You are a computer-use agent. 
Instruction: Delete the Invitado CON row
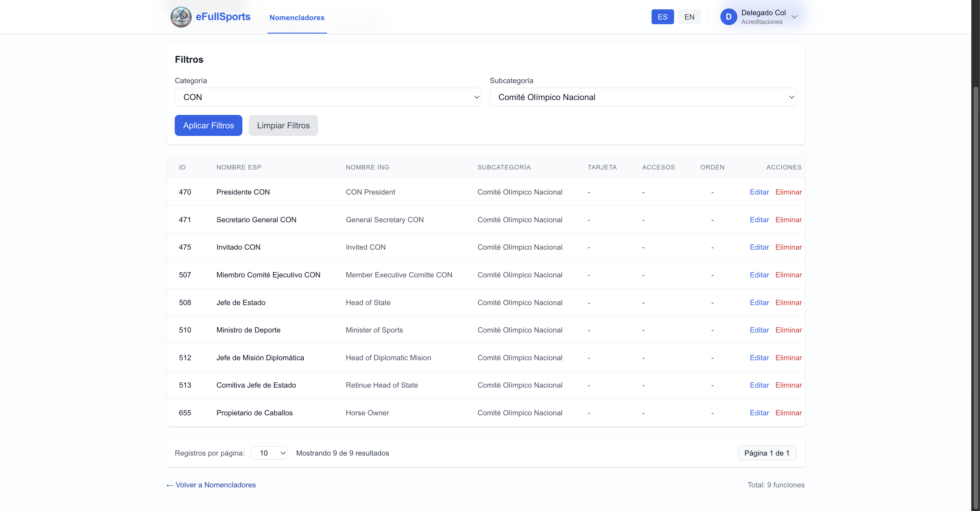pyautogui.click(x=788, y=247)
